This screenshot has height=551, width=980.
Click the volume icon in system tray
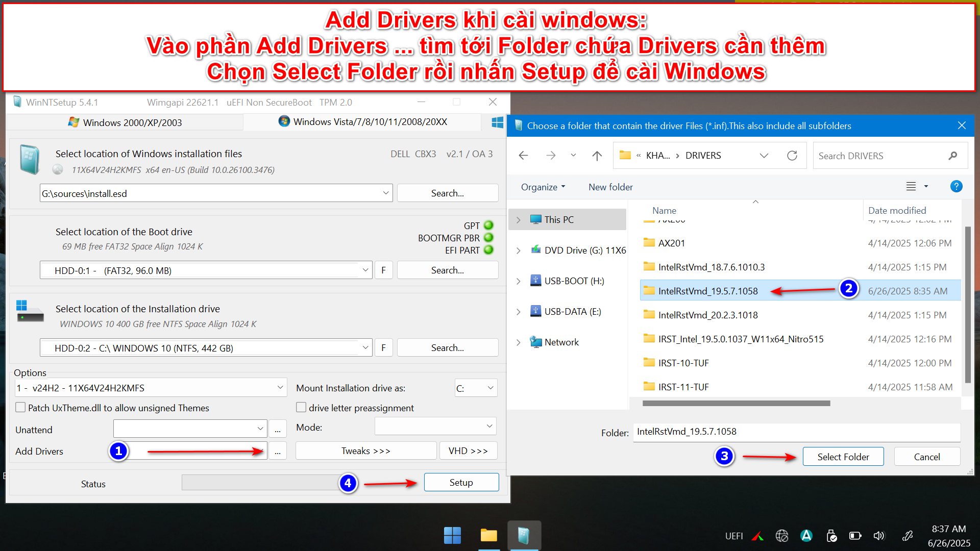(878, 536)
